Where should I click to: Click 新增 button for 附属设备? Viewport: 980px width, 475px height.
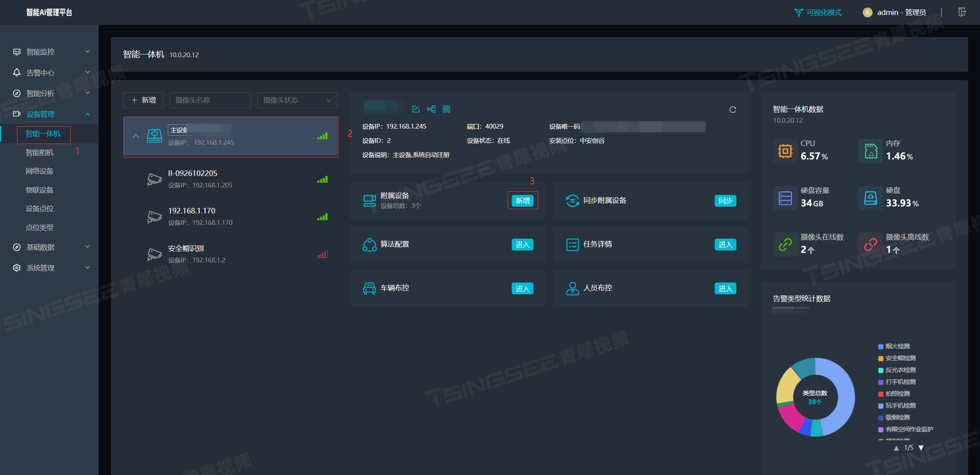tap(522, 200)
